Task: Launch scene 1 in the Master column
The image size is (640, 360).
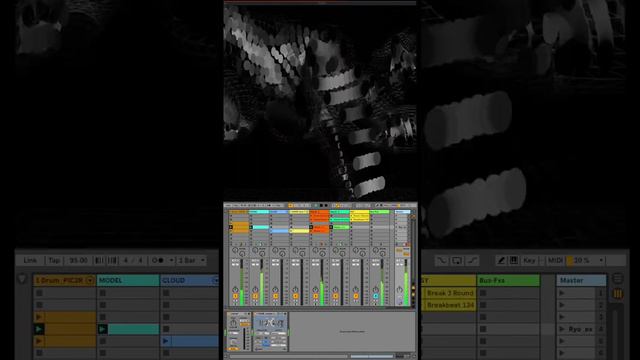Action: coord(562,293)
